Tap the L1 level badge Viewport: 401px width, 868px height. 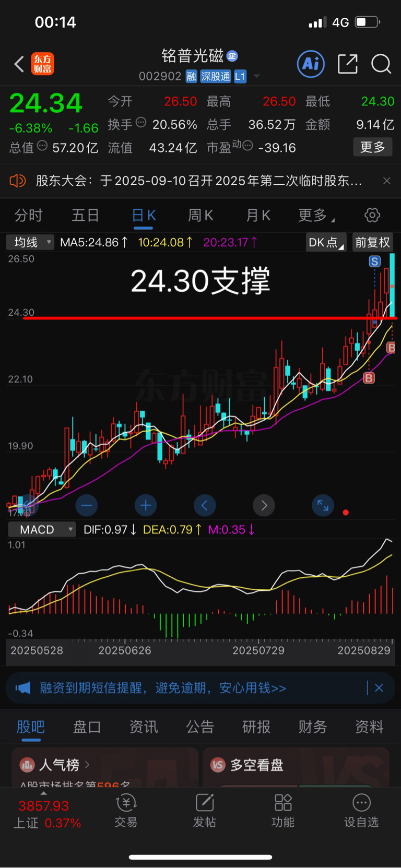click(x=240, y=77)
